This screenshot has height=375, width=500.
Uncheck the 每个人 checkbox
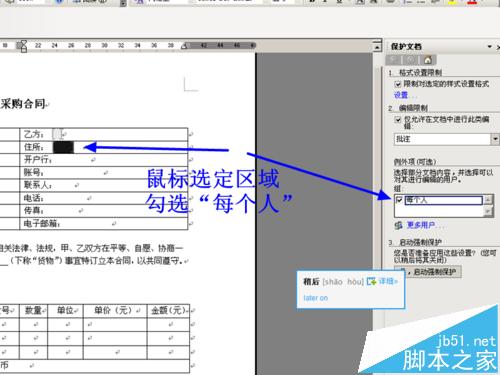(399, 200)
